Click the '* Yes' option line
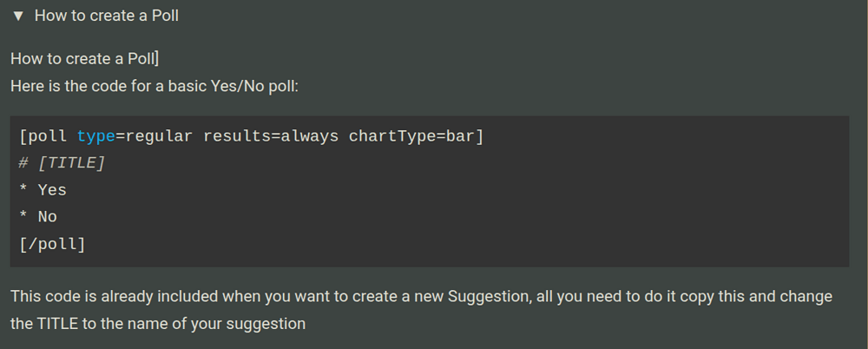Viewport: 868px width, 349px height. pos(43,190)
